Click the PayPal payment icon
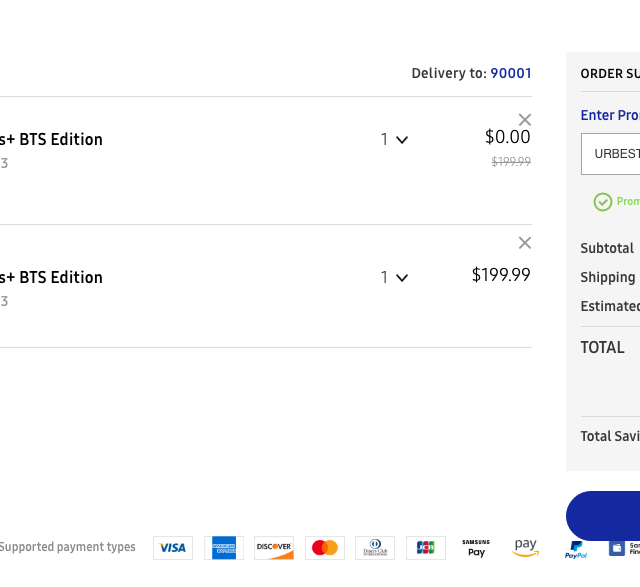Screen dimensions: 640x587 (x=576, y=549)
